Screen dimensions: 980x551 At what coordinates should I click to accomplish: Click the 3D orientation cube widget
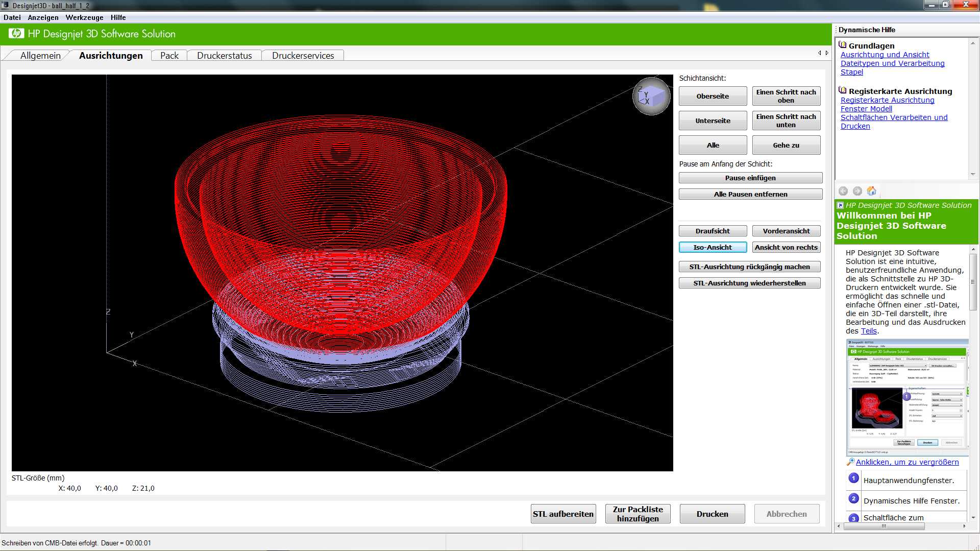tap(651, 96)
